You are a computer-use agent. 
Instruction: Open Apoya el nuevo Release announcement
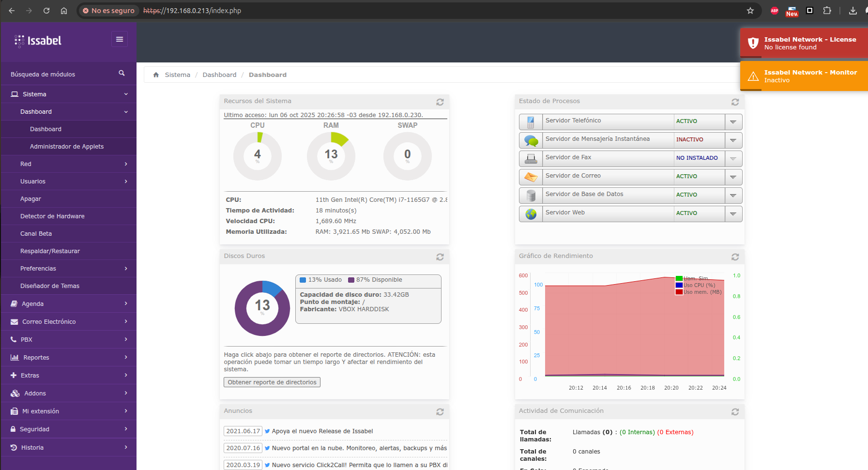pyautogui.click(x=322, y=431)
